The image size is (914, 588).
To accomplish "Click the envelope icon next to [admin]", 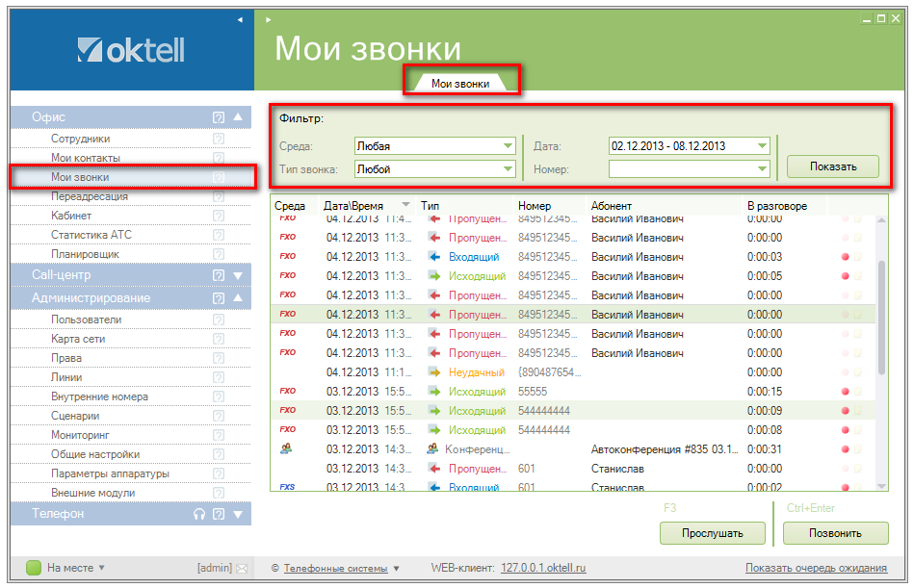I will pyautogui.click(x=242, y=568).
